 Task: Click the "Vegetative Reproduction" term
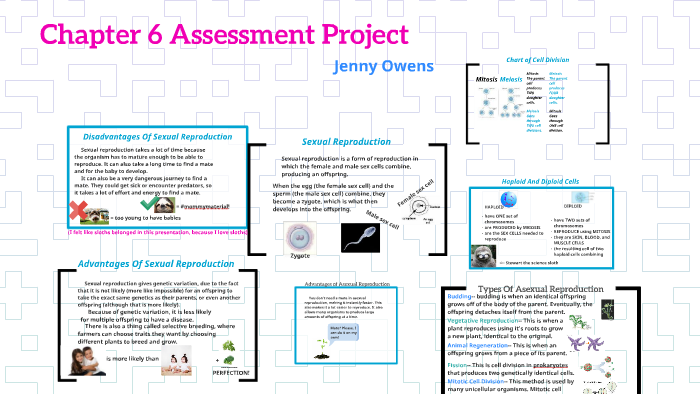[483, 321]
